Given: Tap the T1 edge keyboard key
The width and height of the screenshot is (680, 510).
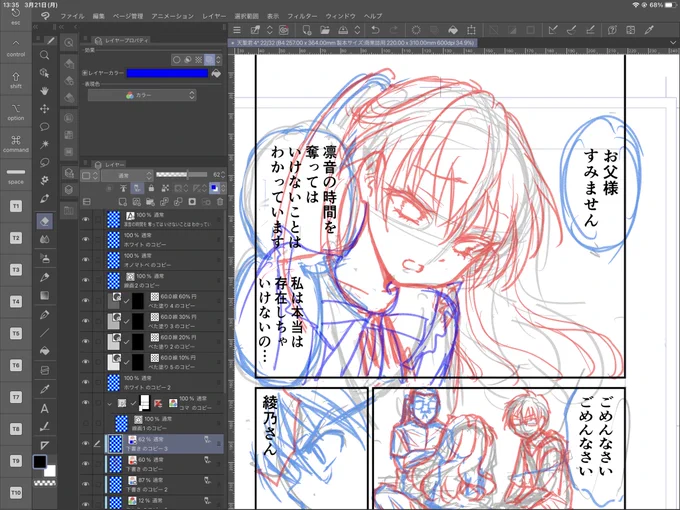Looking at the screenshot, I should point(16,206).
